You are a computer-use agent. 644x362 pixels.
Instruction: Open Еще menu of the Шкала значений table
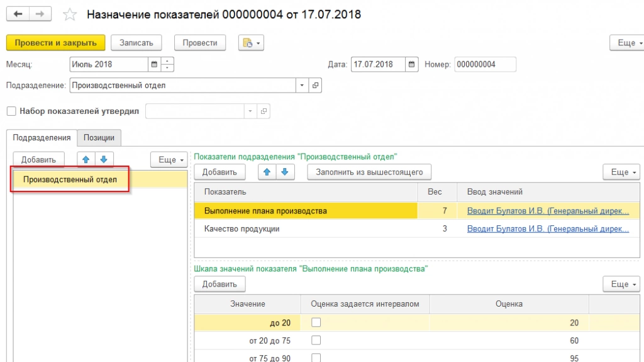[x=621, y=285]
